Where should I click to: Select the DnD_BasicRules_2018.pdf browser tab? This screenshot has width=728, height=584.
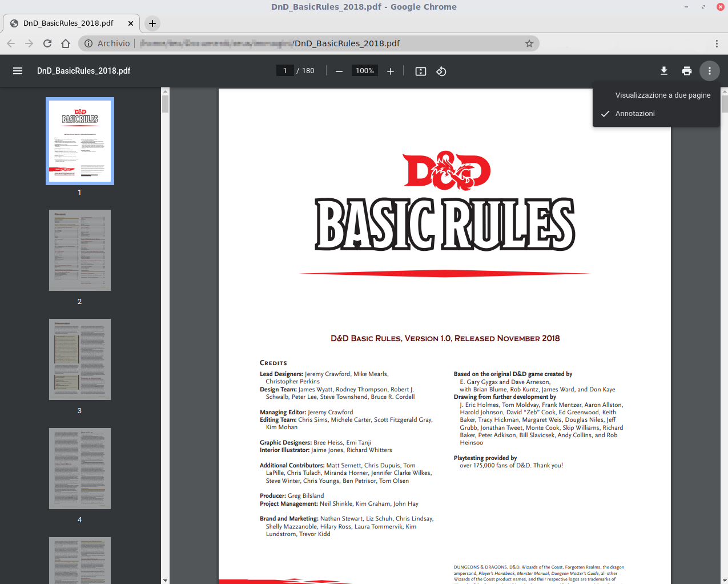click(71, 23)
